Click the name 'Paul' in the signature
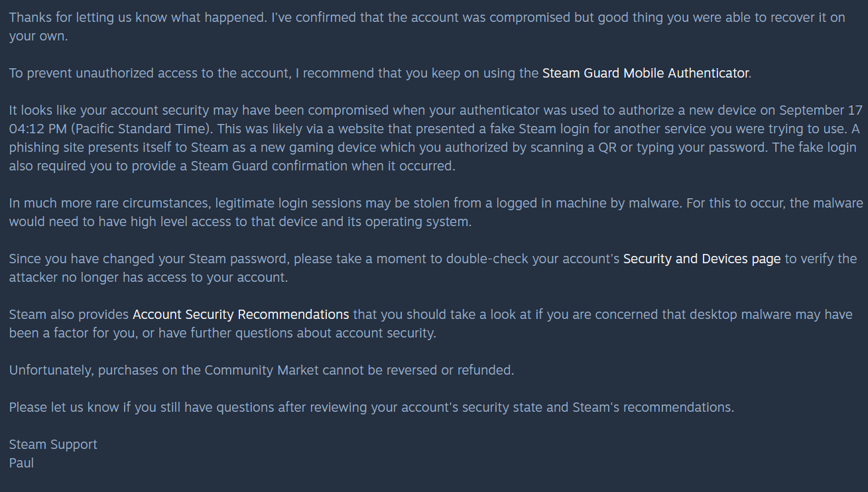868x492 pixels. pyautogui.click(x=21, y=463)
